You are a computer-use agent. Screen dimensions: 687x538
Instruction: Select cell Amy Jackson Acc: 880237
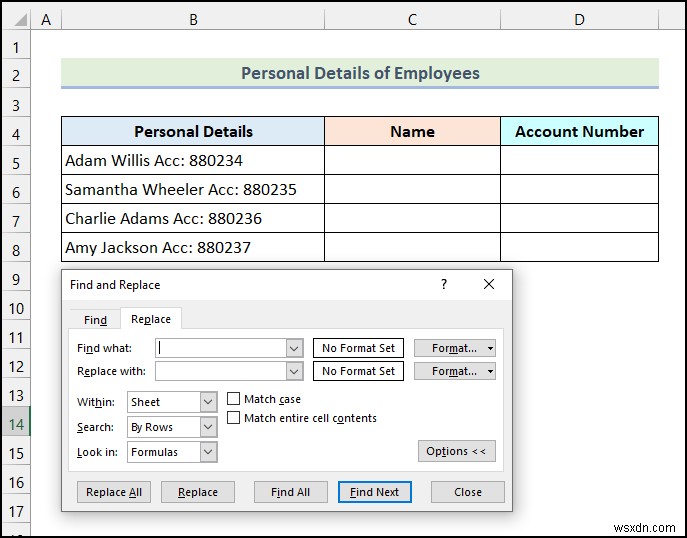coord(193,247)
